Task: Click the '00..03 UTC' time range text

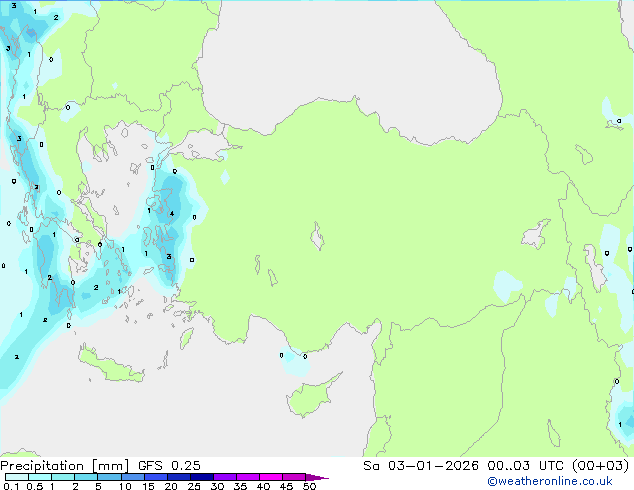Action: pos(525,466)
